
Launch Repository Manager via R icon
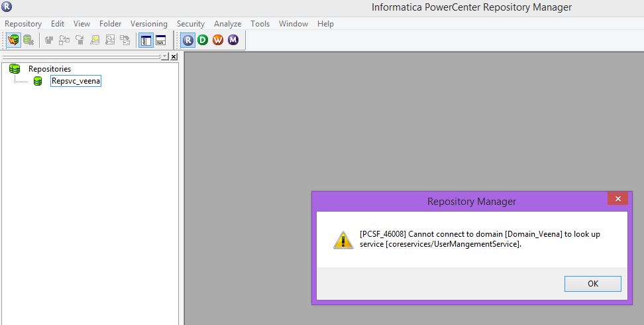click(x=188, y=40)
